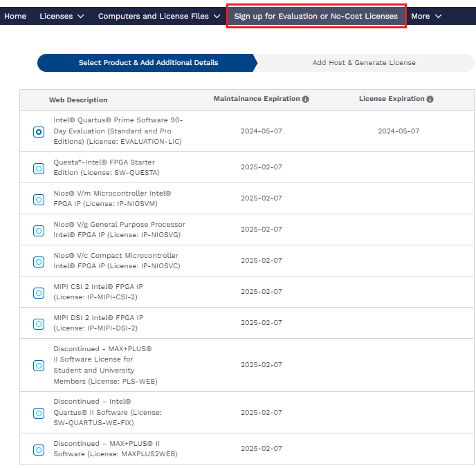This screenshot has height=468, width=476.
Task: Select Discontinued Intel Quartus II Software radio
Action: [39, 413]
